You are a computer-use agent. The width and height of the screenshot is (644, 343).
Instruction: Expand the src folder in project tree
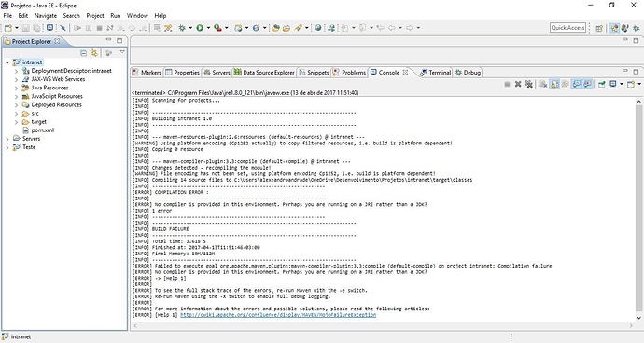(x=17, y=114)
